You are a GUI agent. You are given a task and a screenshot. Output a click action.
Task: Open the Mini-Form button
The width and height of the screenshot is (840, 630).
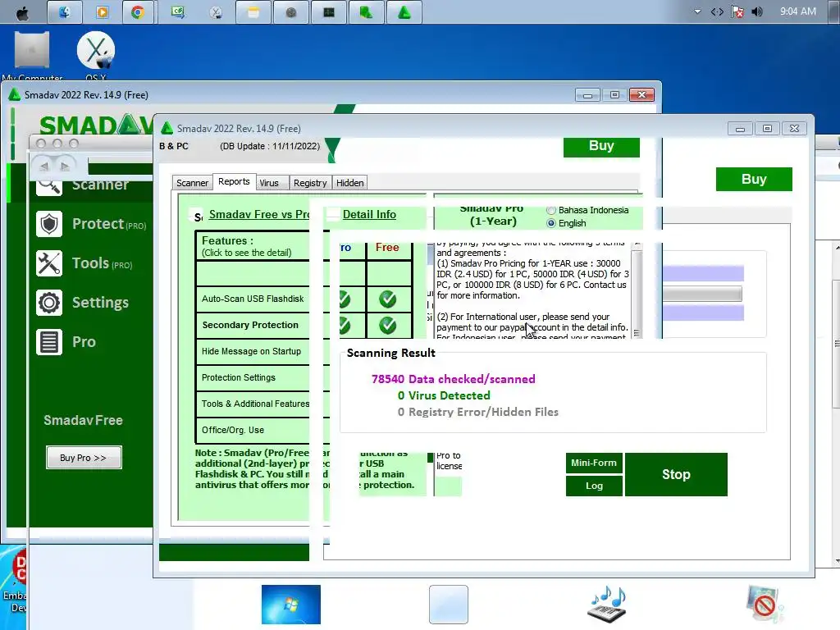[x=594, y=463]
